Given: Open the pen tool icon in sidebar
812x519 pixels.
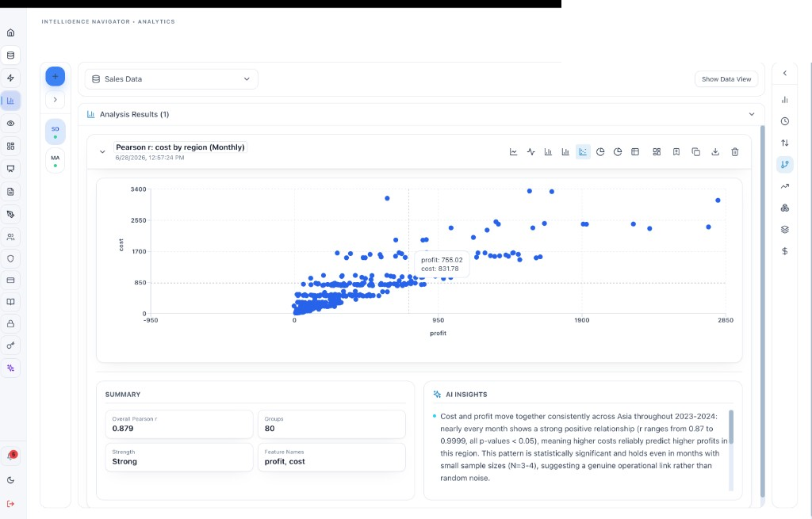Looking at the screenshot, I should point(10,214).
